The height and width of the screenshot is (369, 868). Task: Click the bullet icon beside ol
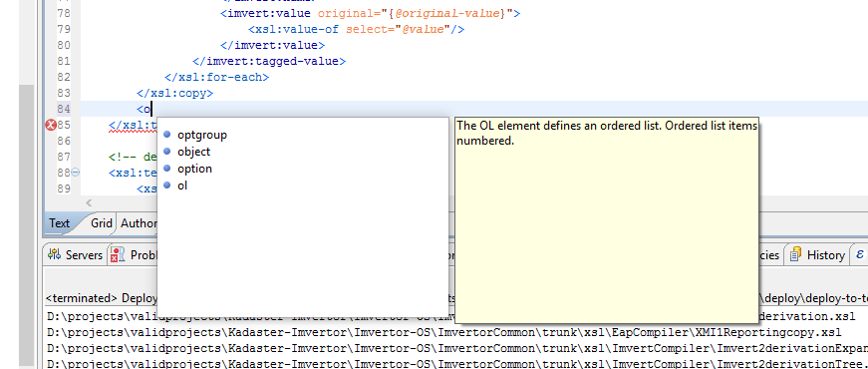click(167, 185)
